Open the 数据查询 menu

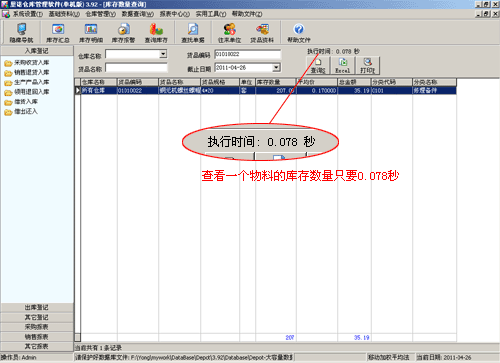click(138, 14)
